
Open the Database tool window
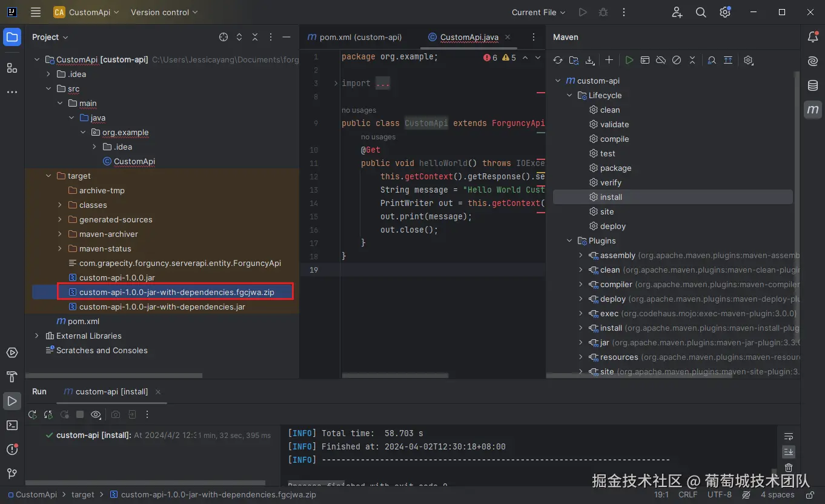[813, 85]
